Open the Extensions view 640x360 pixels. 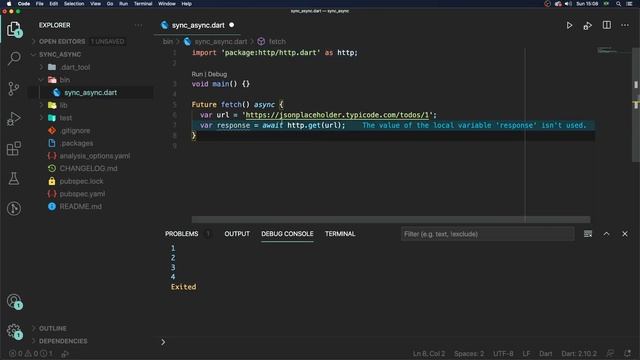(14, 148)
